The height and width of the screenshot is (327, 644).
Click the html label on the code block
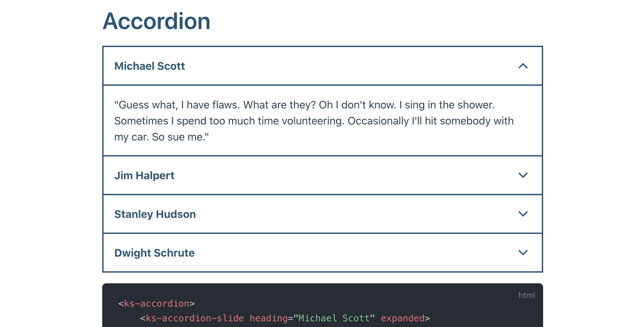click(x=526, y=295)
